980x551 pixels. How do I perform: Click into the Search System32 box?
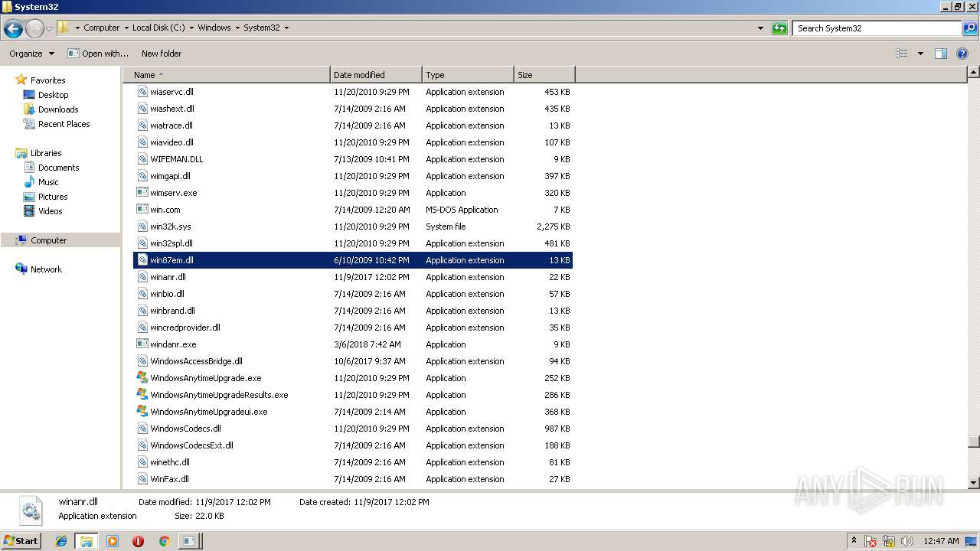tap(877, 28)
